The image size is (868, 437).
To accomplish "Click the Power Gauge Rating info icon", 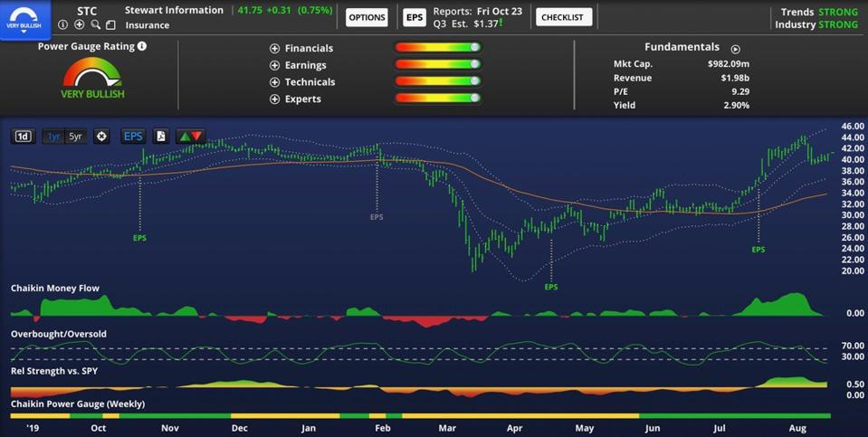I will coord(142,46).
